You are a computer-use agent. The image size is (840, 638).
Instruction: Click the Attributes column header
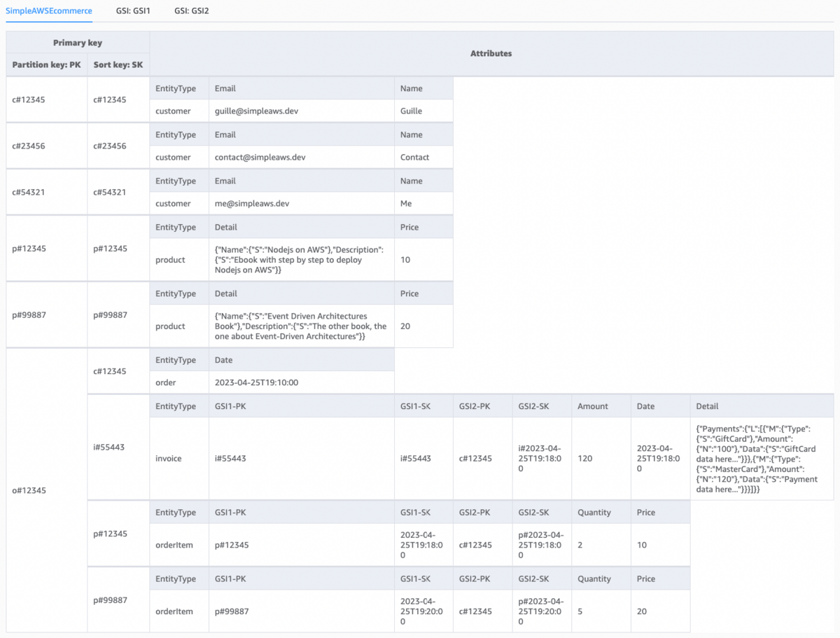coord(491,53)
